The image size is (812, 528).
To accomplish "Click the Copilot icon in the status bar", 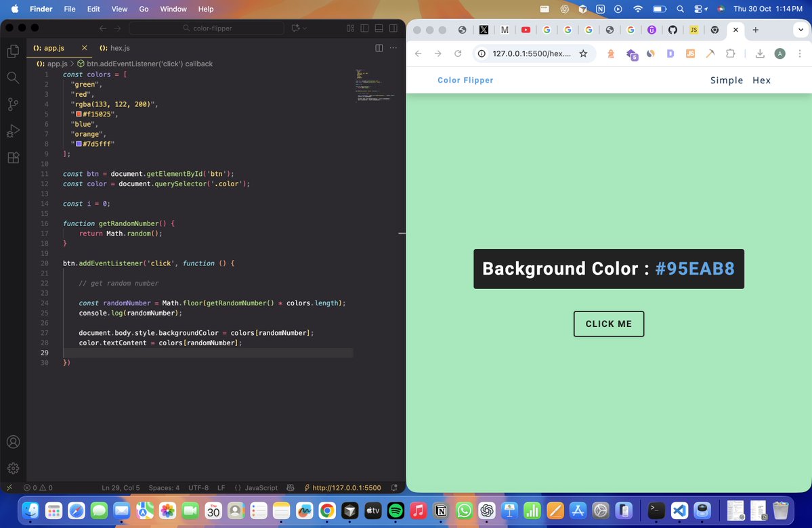I will coord(290,487).
